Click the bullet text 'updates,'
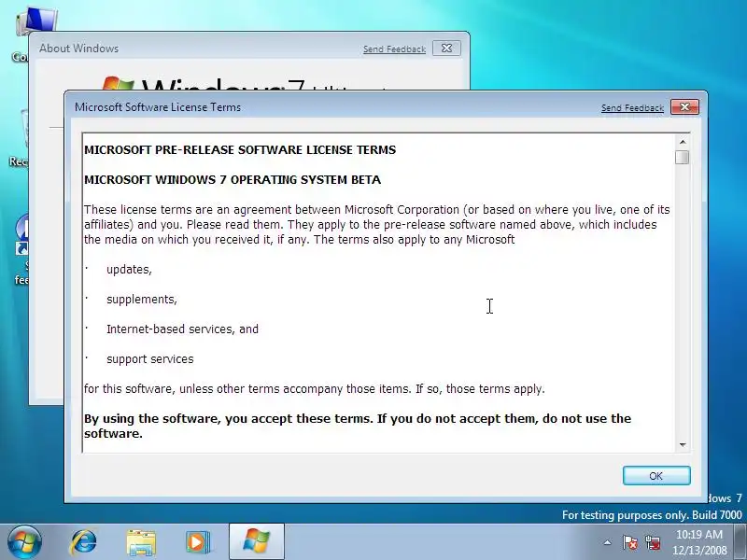The width and height of the screenshot is (747, 560). 129,270
